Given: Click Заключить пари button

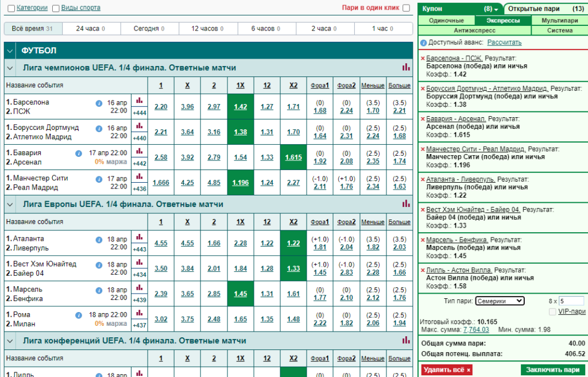Looking at the screenshot, I should click(x=552, y=370).
